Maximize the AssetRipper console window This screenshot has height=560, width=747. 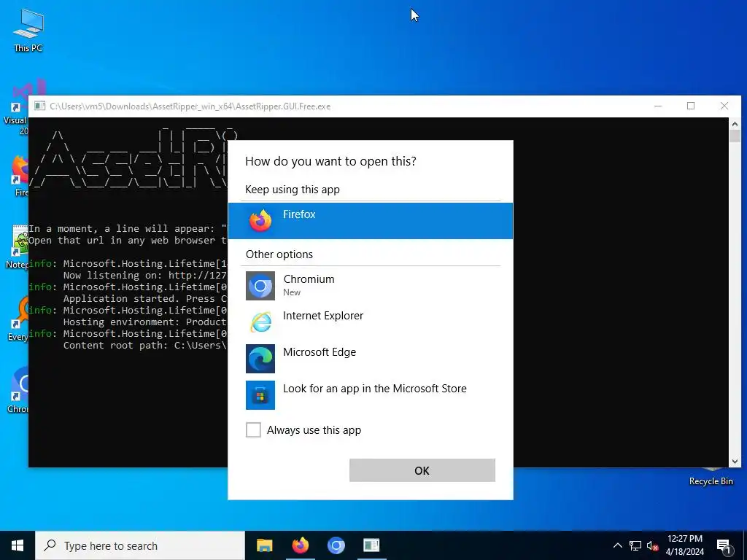coord(691,106)
